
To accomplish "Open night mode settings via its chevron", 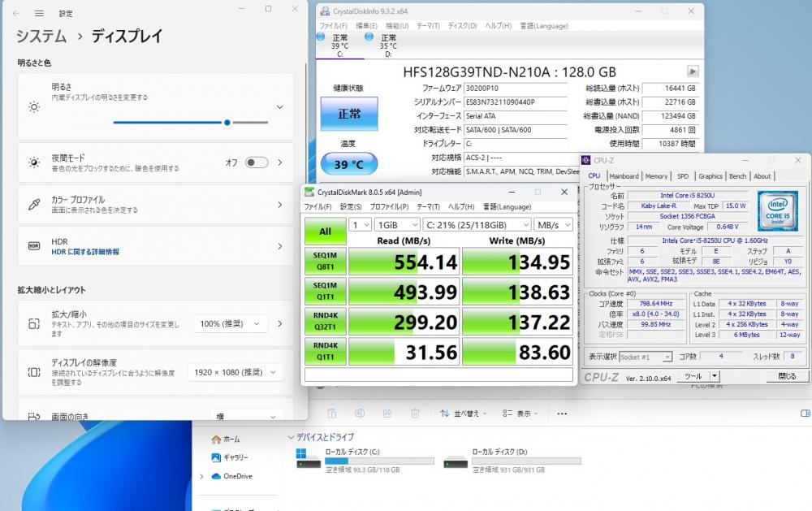I will click(280, 162).
